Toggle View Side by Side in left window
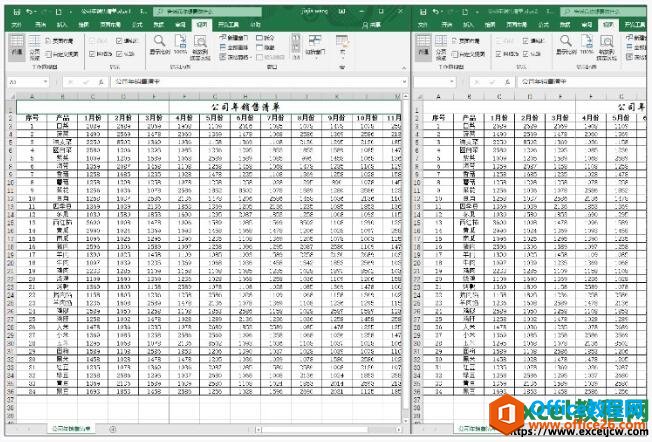The height and width of the screenshot is (442, 652). 296,39
